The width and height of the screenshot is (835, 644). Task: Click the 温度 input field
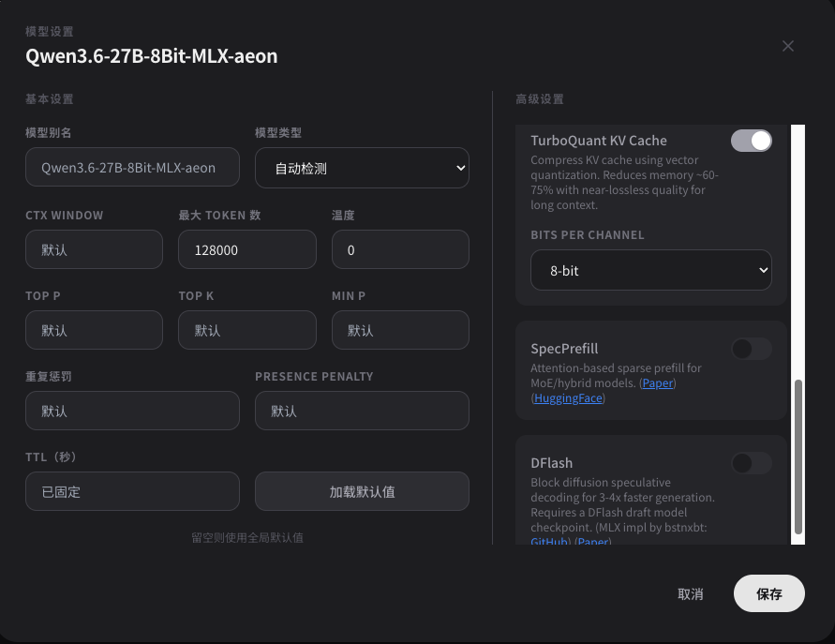(x=400, y=249)
